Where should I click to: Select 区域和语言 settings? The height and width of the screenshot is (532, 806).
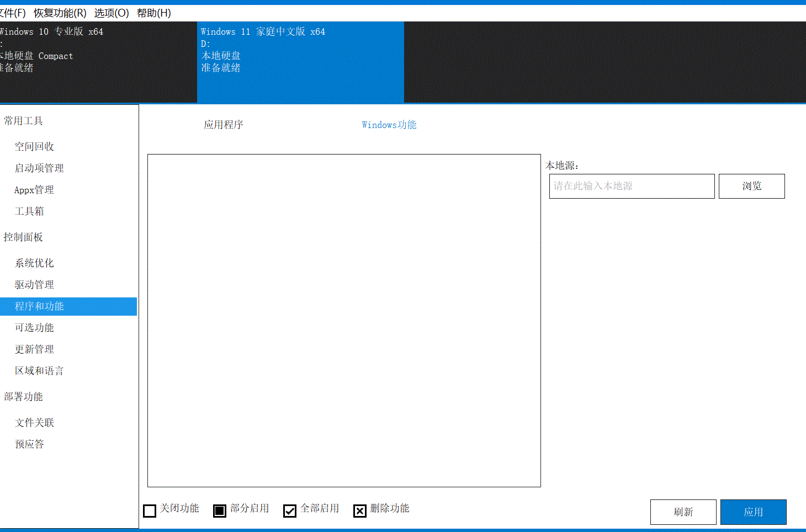(x=39, y=370)
